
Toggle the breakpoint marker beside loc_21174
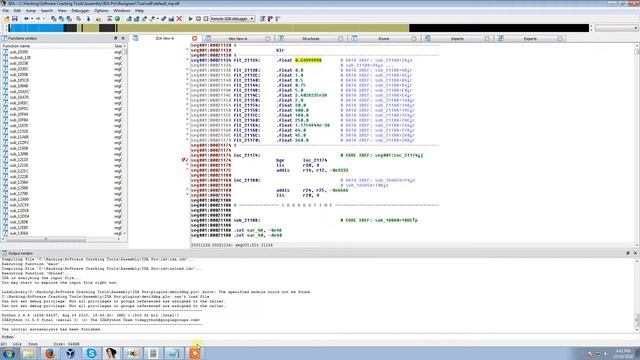184,160
